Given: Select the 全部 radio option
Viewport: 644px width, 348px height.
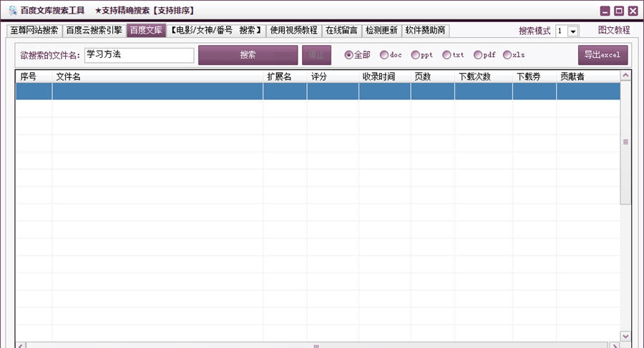Looking at the screenshot, I should click(357, 55).
